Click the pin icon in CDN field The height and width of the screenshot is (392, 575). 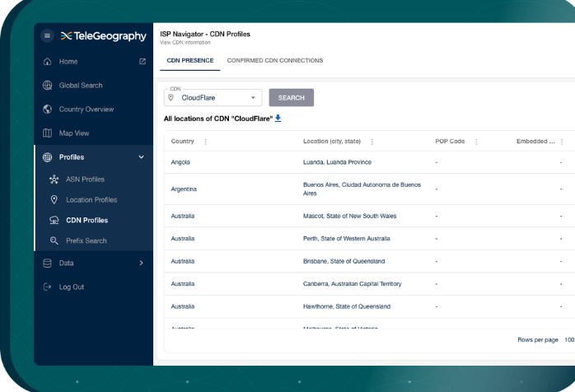(171, 97)
